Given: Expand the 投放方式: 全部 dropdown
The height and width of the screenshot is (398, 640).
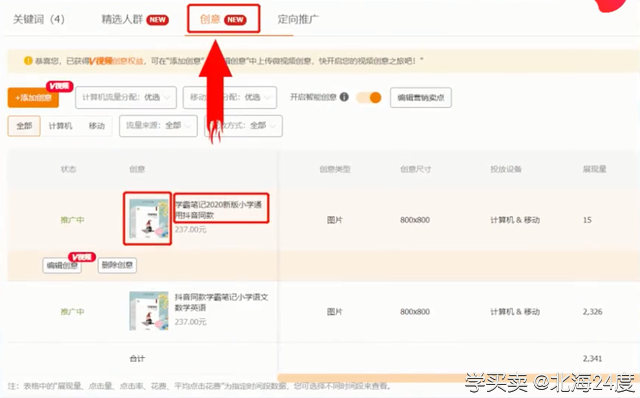Looking at the screenshot, I should [243, 126].
